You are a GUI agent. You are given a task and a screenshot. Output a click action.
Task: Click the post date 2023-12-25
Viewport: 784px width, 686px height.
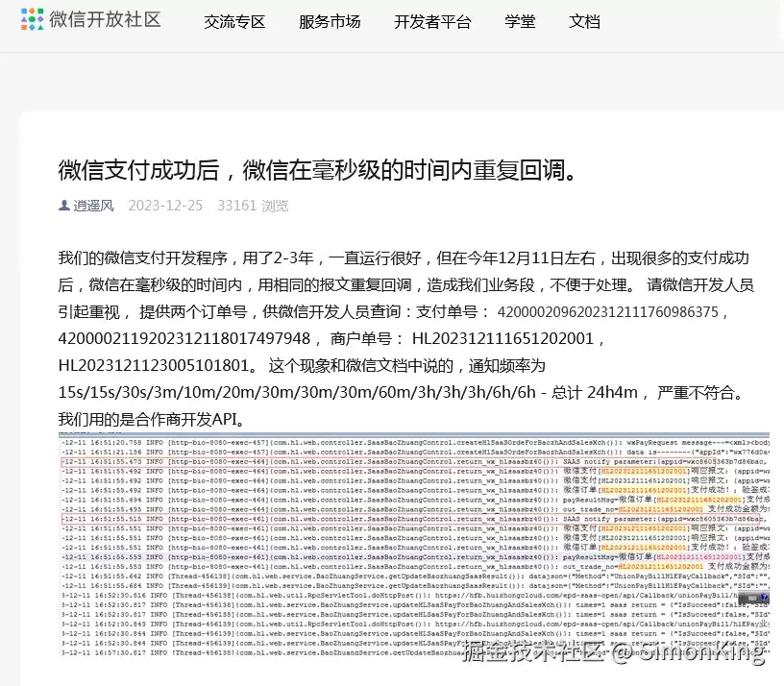165,206
